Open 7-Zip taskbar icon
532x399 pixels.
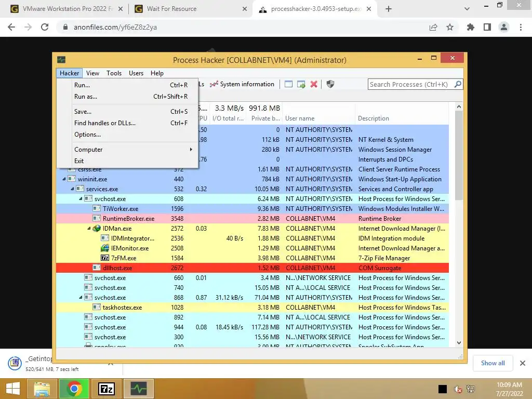click(x=106, y=389)
